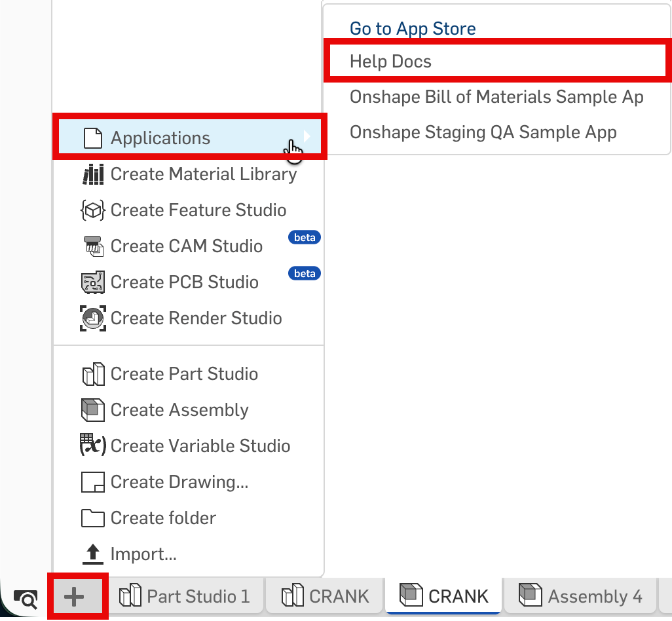Choose Create Render Studio
The width and height of the screenshot is (672, 621).
pos(189,318)
